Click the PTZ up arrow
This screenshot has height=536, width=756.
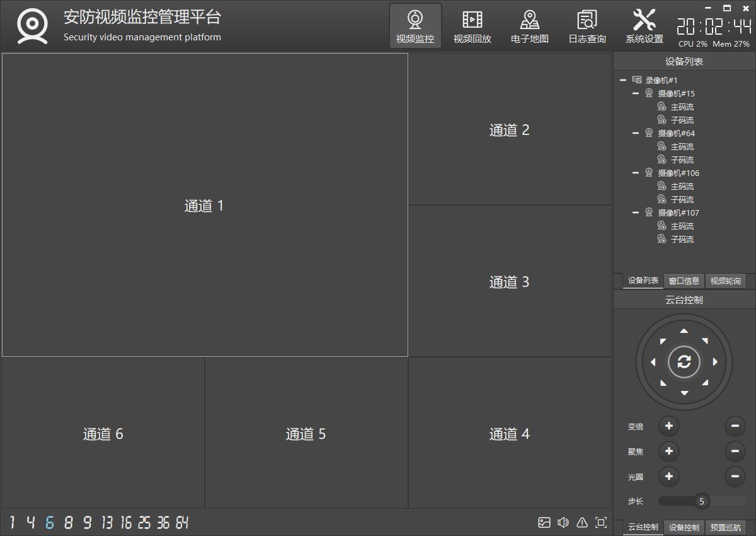tap(684, 331)
